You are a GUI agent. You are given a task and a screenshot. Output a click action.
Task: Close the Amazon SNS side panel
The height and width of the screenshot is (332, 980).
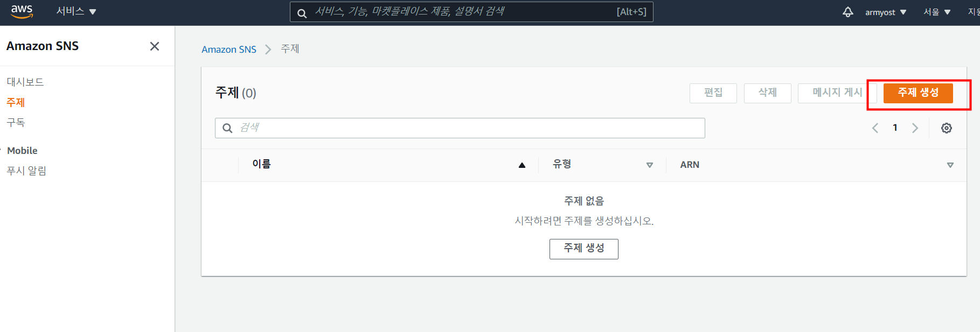pos(155,46)
